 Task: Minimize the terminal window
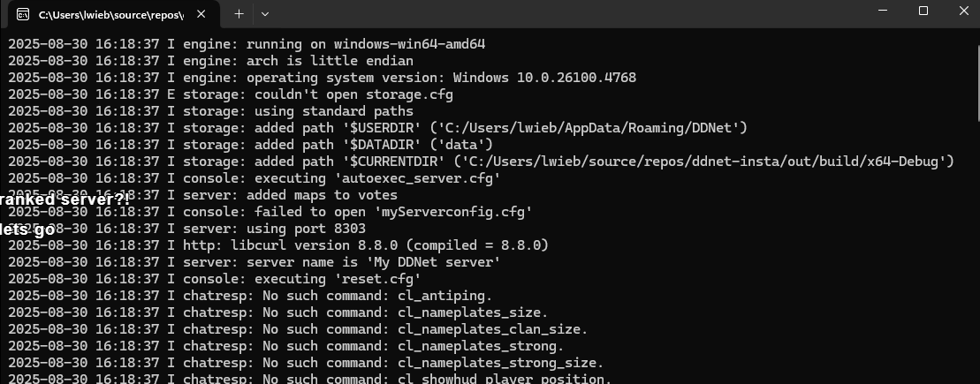(x=883, y=11)
